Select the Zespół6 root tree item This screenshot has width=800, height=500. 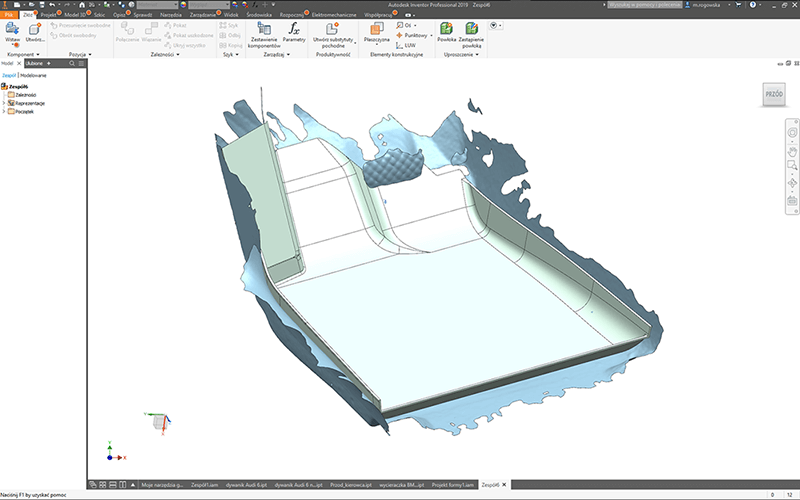(17, 86)
